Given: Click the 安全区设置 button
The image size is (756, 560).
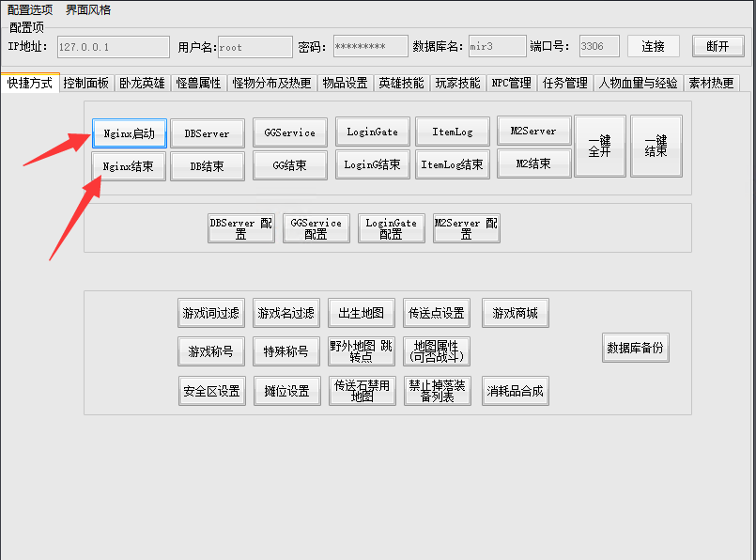Looking at the screenshot, I should (210, 391).
